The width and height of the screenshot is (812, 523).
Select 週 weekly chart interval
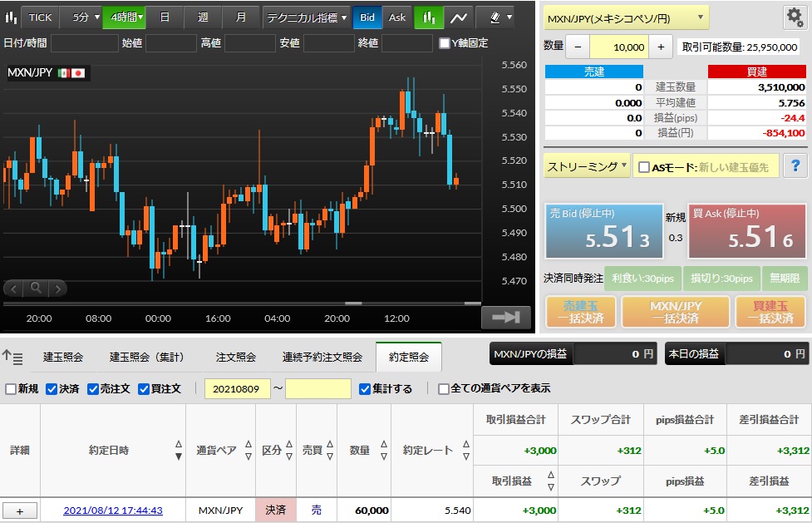pyautogui.click(x=203, y=17)
